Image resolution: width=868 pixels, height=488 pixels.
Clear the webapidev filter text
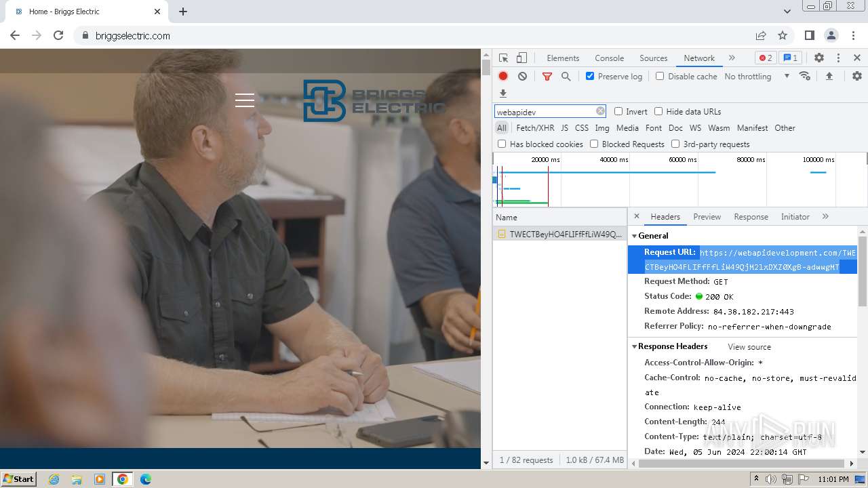pos(600,111)
